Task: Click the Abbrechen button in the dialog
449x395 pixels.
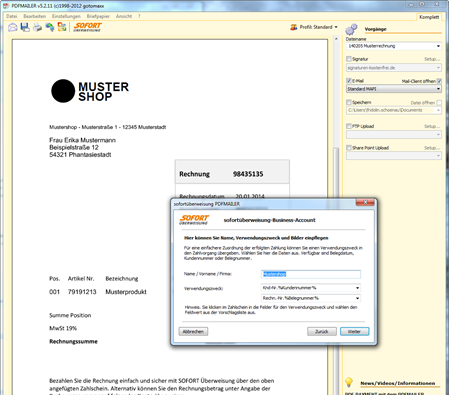Action: coord(193,331)
